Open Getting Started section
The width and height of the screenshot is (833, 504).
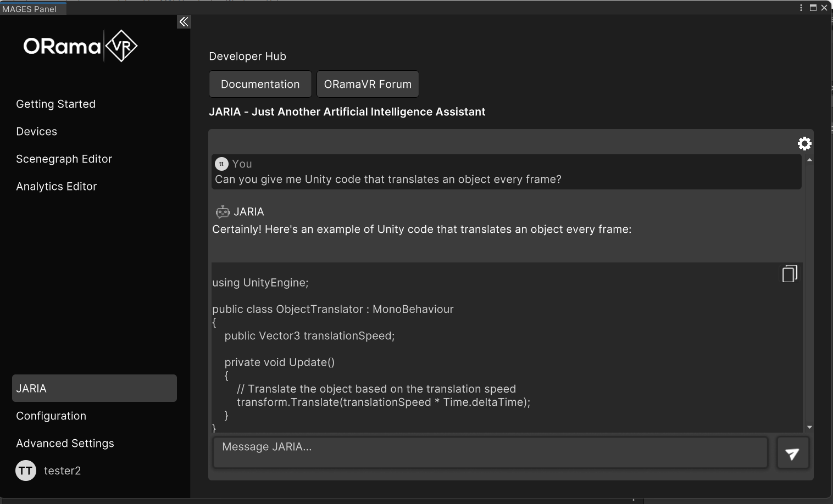coord(56,104)
